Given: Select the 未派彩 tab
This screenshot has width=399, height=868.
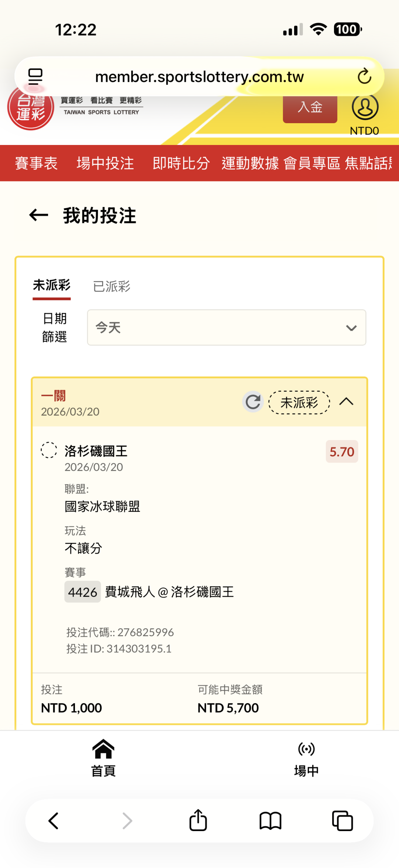Looking at the screenshot, I should pos(52,286).
